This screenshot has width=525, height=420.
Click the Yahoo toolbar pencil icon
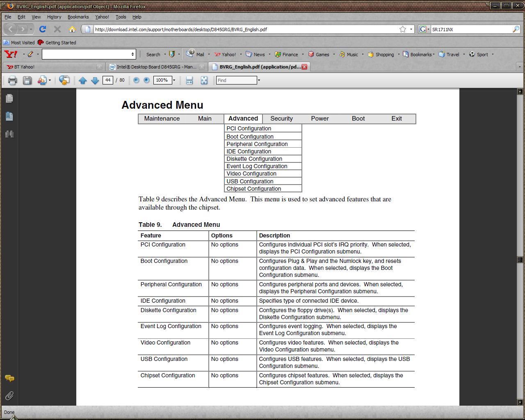[30, 54]
